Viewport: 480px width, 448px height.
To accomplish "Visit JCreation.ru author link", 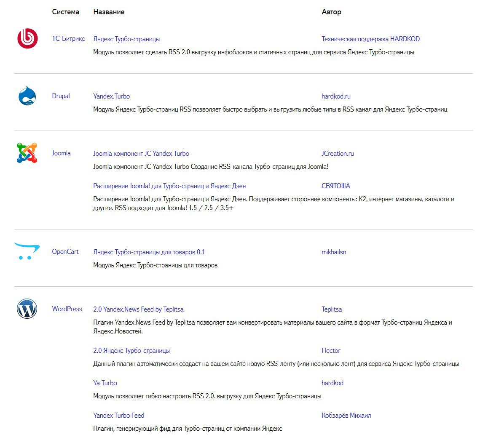I will click(338, 154).
